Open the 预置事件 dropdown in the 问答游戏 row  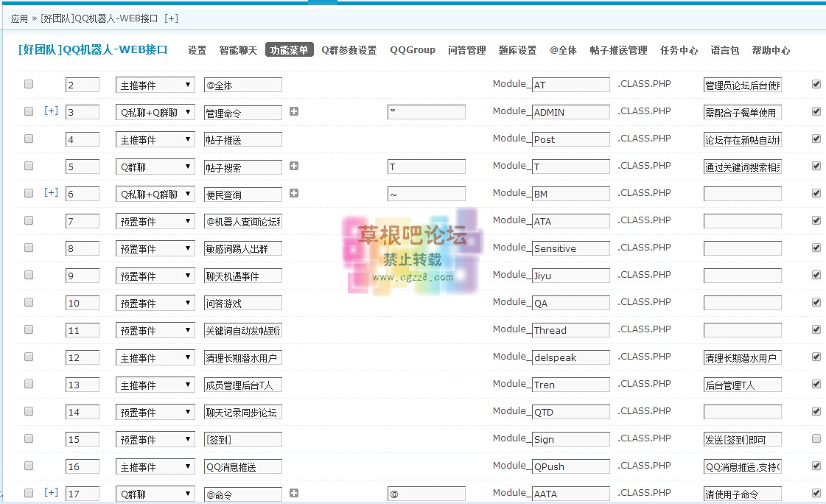[x=155, y=302]
